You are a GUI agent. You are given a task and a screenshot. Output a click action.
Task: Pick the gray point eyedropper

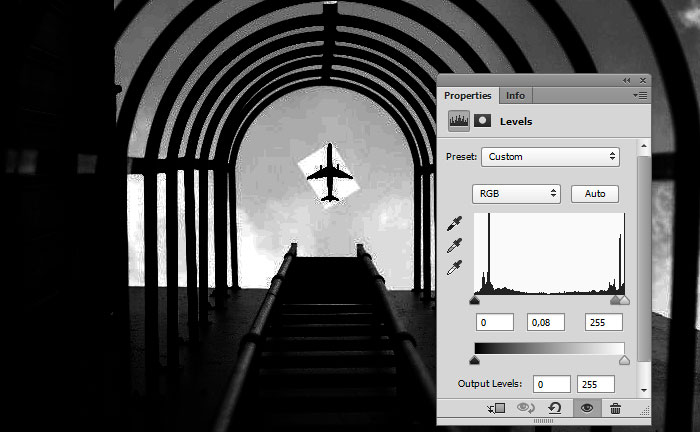[454, 245]
